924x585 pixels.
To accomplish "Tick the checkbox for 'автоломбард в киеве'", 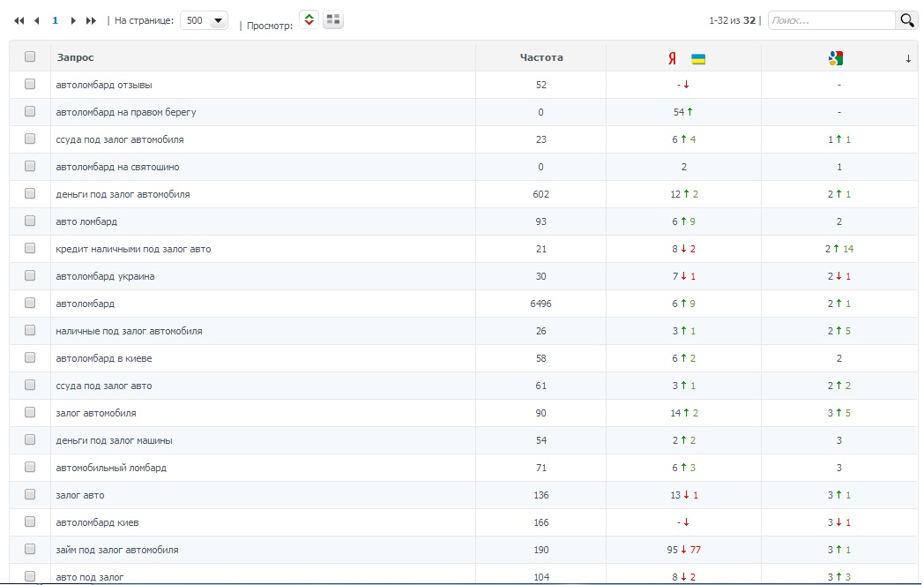I will [30, 358].
